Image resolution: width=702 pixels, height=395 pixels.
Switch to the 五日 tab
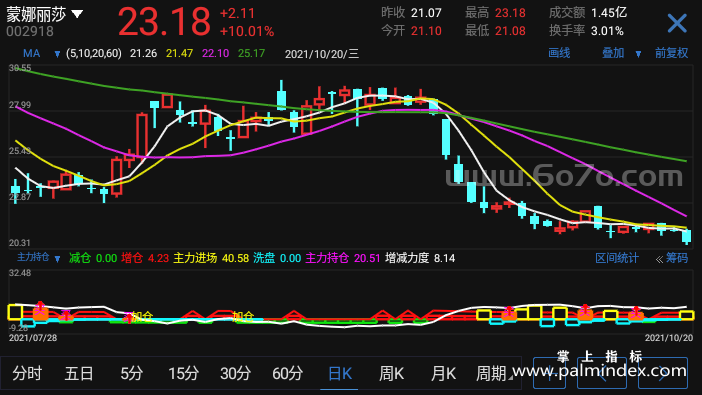pyautogui.click(x=79, y=373)
